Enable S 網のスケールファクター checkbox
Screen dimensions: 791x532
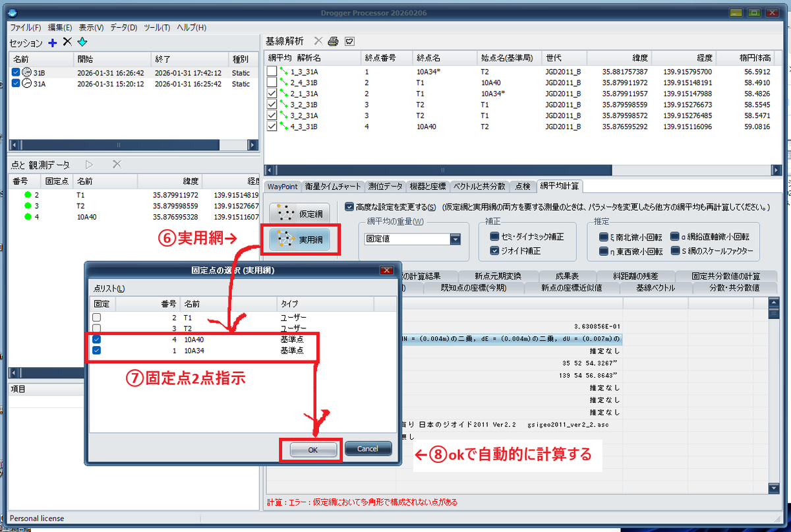[675, 251]
